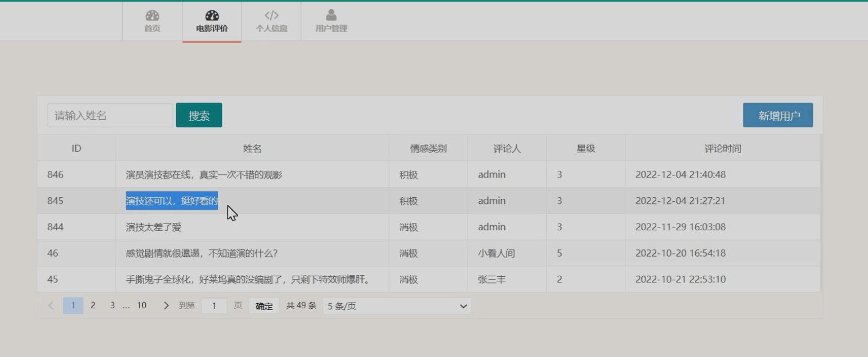The width and height of the screenshot is (868, 357).
Task: Focus the 请输入姓名 search field
Action: pyautogui.click(x=110, y=115)
